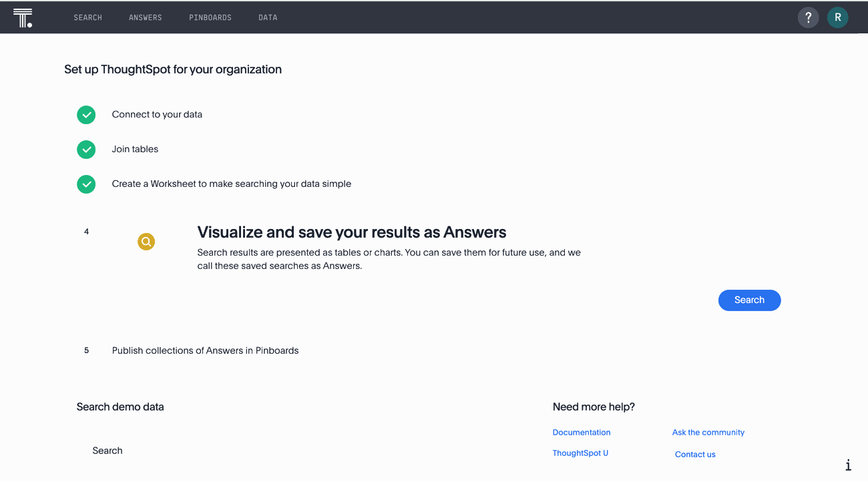Click the info icon at bottom right
The image size is (868, 482).
pyautogui.click(x=848, y=465)
